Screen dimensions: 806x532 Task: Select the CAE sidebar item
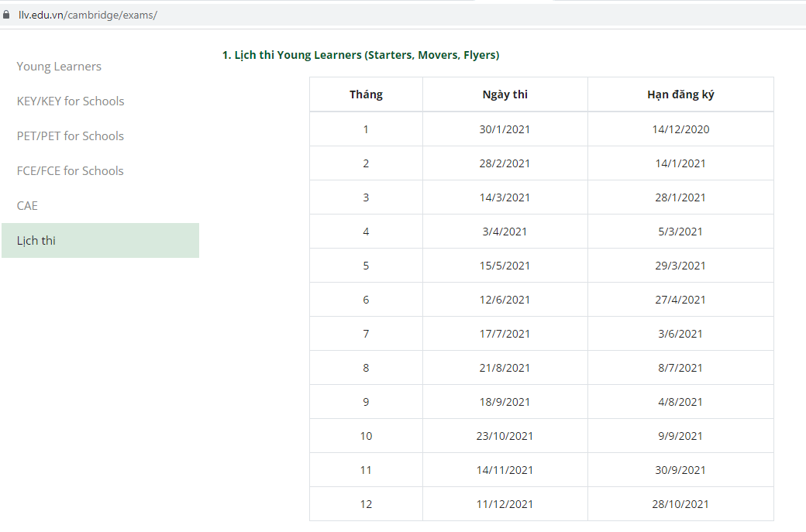pos(27,206)
